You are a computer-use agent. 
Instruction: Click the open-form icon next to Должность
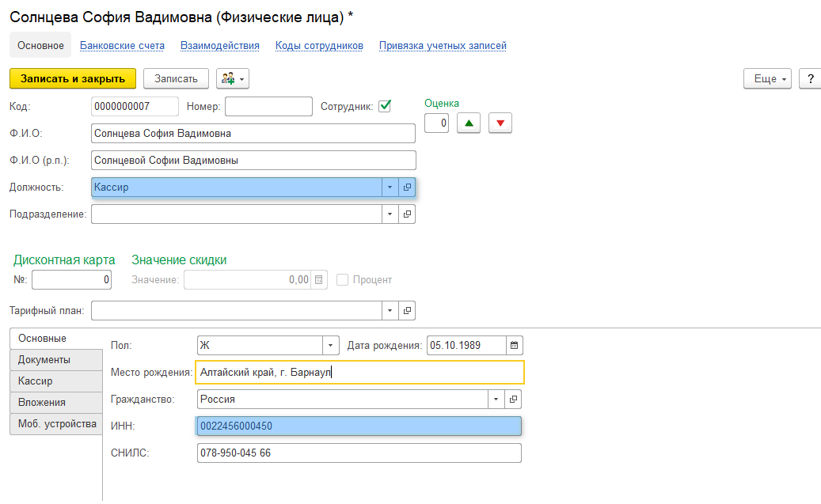pos(407,188)
